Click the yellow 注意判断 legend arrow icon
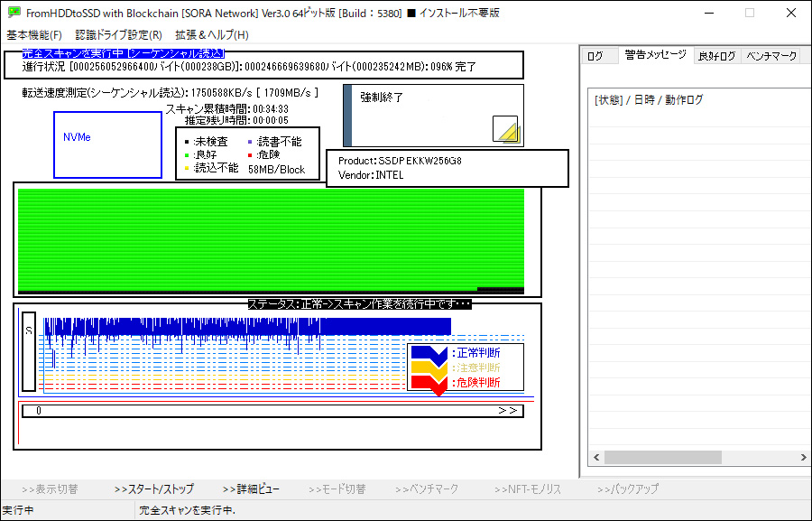This screenshot has height=521, width=812. [x=429, y=369]
